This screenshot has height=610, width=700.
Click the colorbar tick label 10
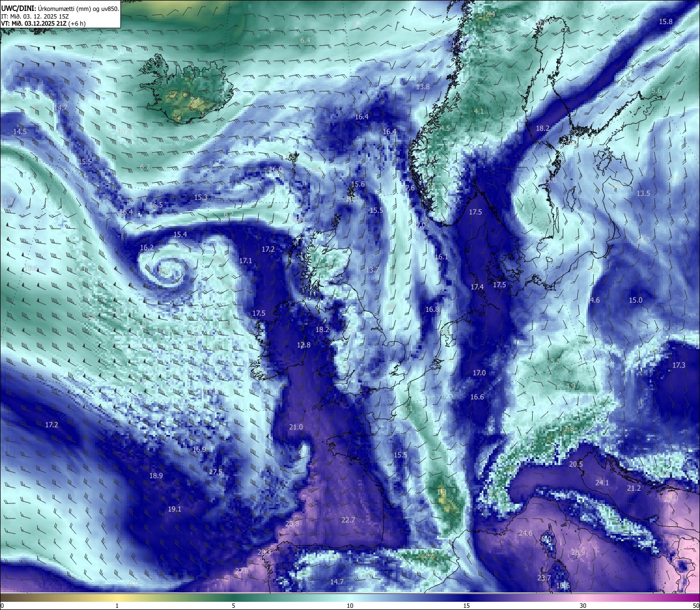click(350, 606)
